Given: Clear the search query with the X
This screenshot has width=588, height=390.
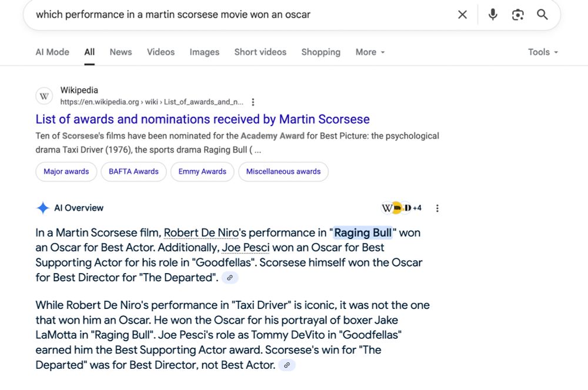Looking at the screenshot, I should (x=462, y=14).
